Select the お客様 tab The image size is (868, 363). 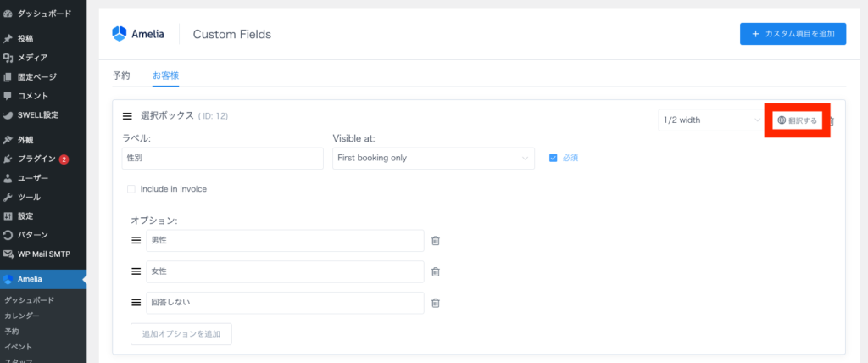[x=165, y=75]
